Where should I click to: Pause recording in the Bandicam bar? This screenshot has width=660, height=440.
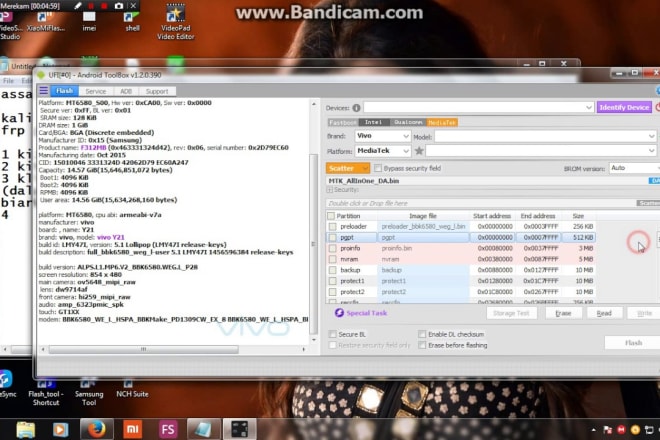(91, 6)
